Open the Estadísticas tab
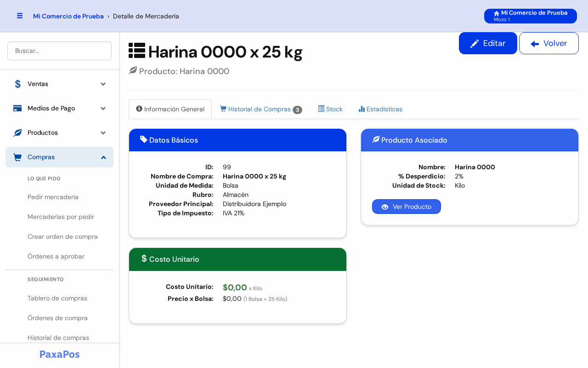Viewport: 588px width, 368px height. (x=380, y=109)
